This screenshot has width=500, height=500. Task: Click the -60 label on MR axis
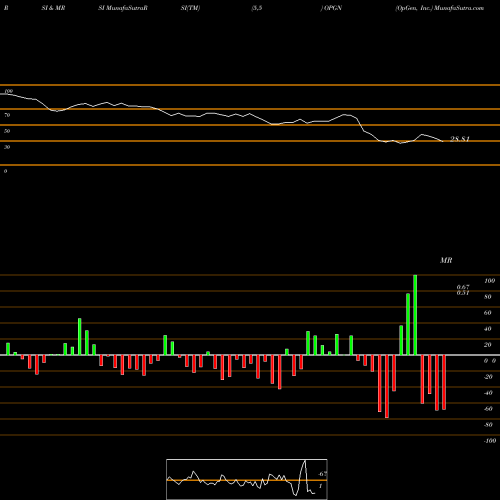[x=488, y=409]
